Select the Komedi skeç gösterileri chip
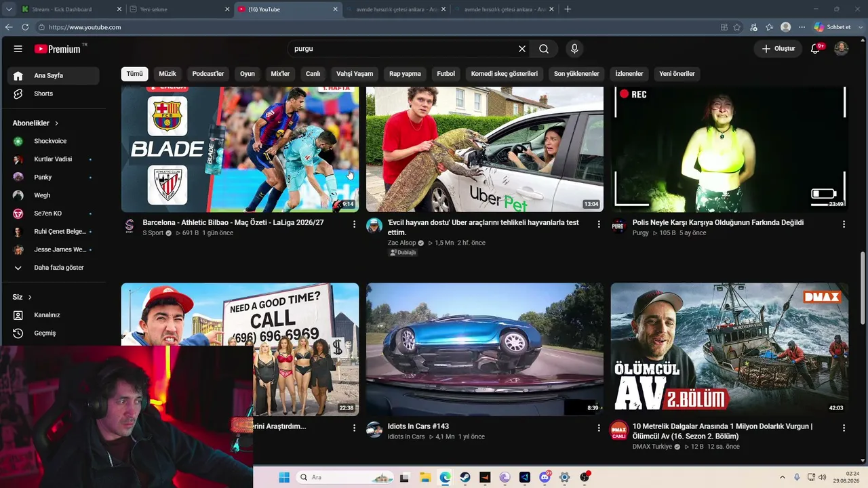The height and width of the screenshot is (488, 868). click(x=505, y=73)
